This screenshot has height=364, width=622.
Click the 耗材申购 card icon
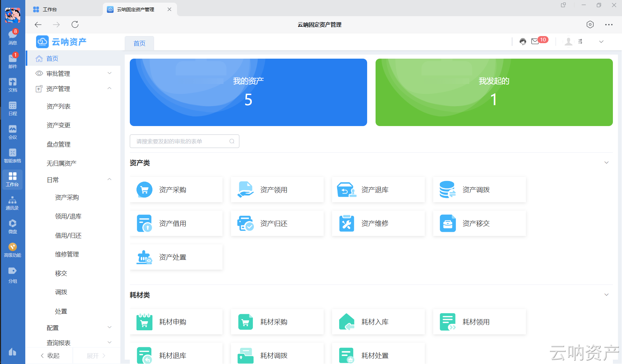(144, 322)
